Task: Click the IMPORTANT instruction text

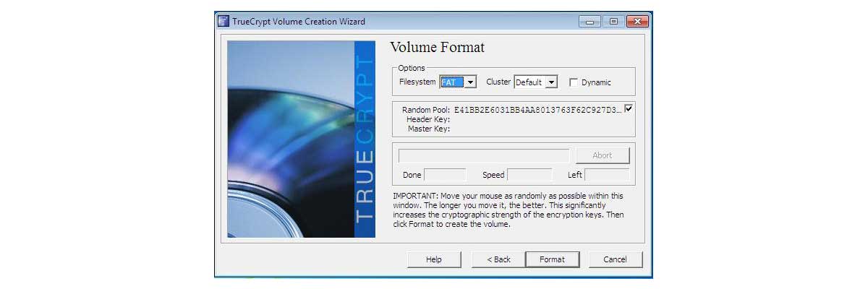Action: (509, 210)
